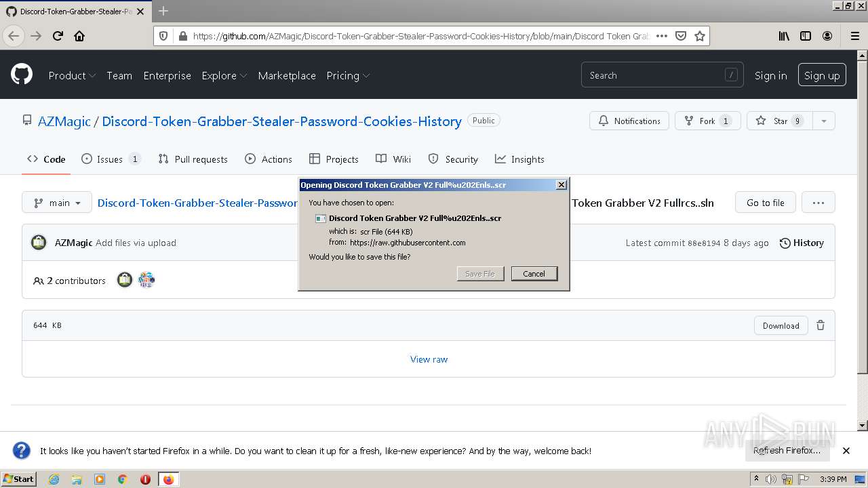The width and height of the screenshot is (868, 488).
Task: Click the Notifications button
Action: [x=629, y=121]
